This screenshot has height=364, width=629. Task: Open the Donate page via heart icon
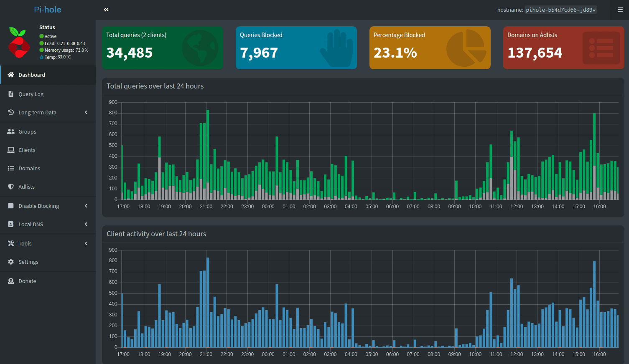pos(10,281)
